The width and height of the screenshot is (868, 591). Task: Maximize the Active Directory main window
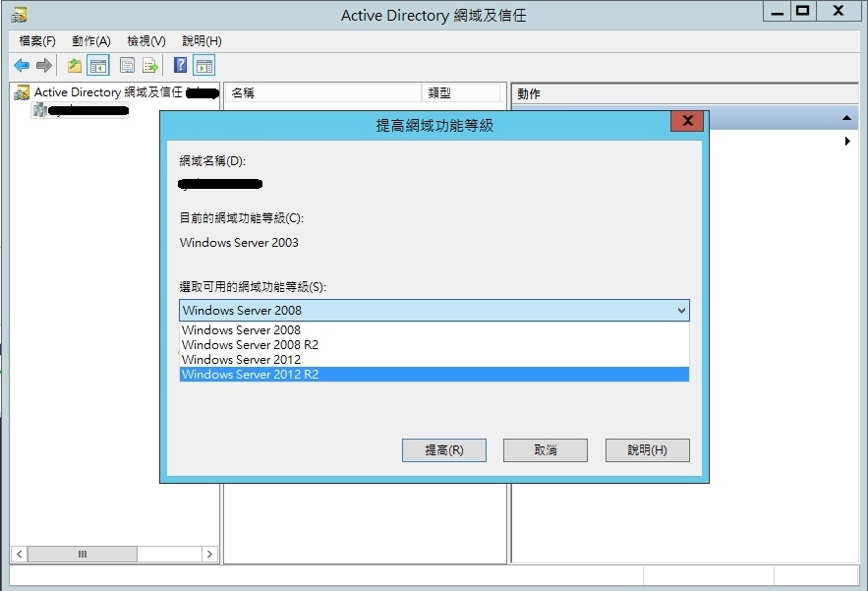pyautogui.click(x=803, y=11)
